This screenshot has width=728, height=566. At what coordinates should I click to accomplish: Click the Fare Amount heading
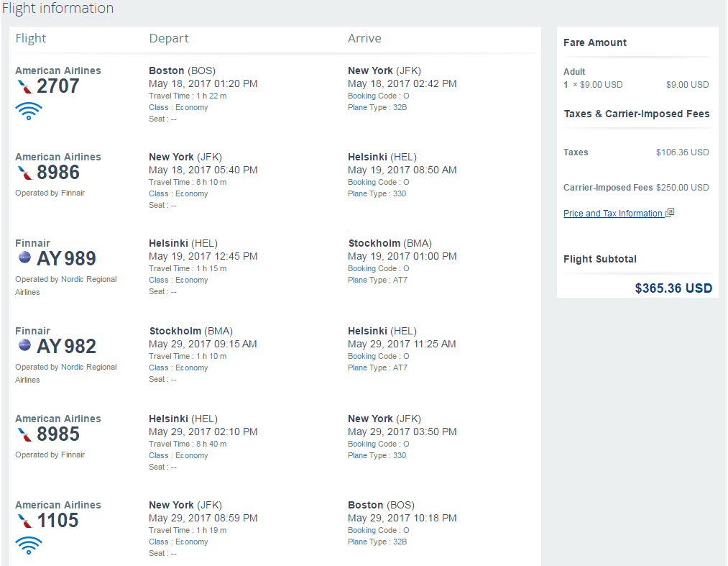click(x=595, y=42)
